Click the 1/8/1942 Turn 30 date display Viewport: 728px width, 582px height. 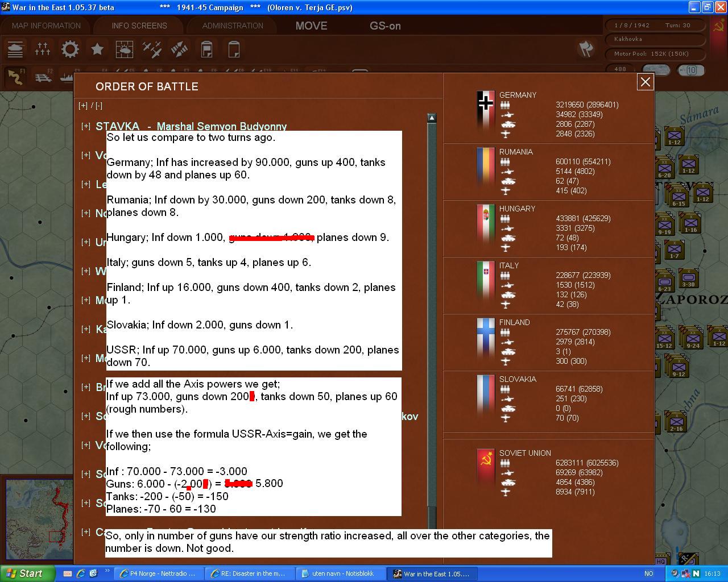[x=655, y=26]
